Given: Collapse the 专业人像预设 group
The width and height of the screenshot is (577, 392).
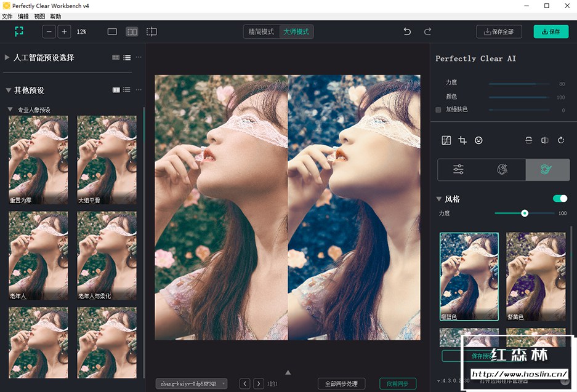Looking at the screenshot, I should 10,110.
